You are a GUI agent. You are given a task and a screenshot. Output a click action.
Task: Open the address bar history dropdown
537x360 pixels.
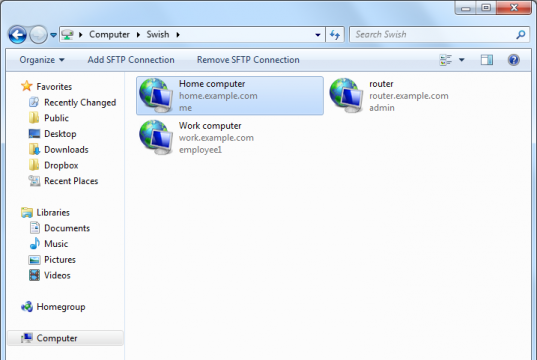pyautogui.click(x=318, y=35)
